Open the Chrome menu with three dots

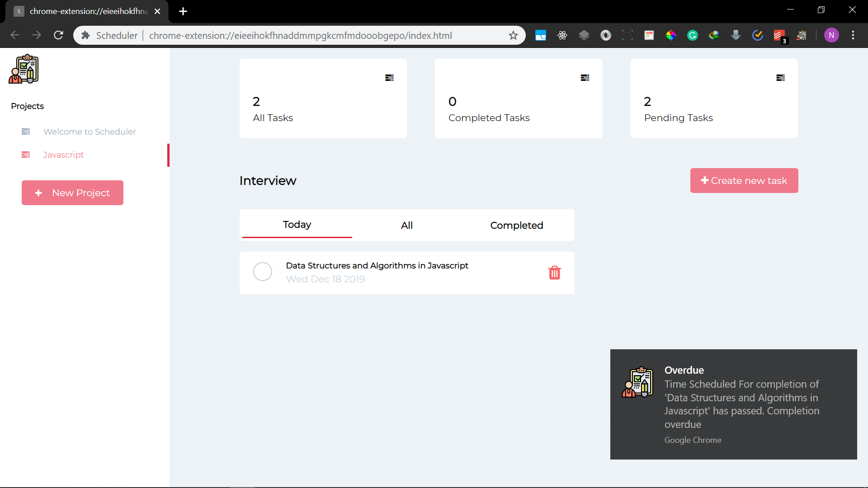853,35
